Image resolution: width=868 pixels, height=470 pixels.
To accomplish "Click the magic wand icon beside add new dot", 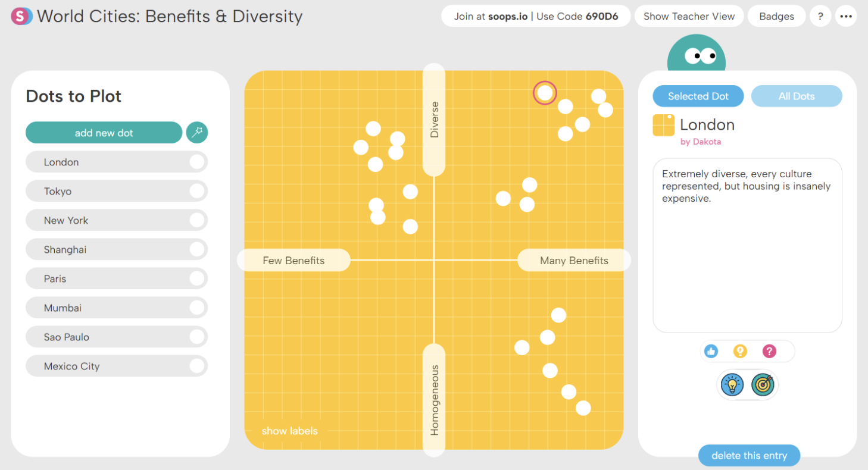I will (x=197, y=133).
